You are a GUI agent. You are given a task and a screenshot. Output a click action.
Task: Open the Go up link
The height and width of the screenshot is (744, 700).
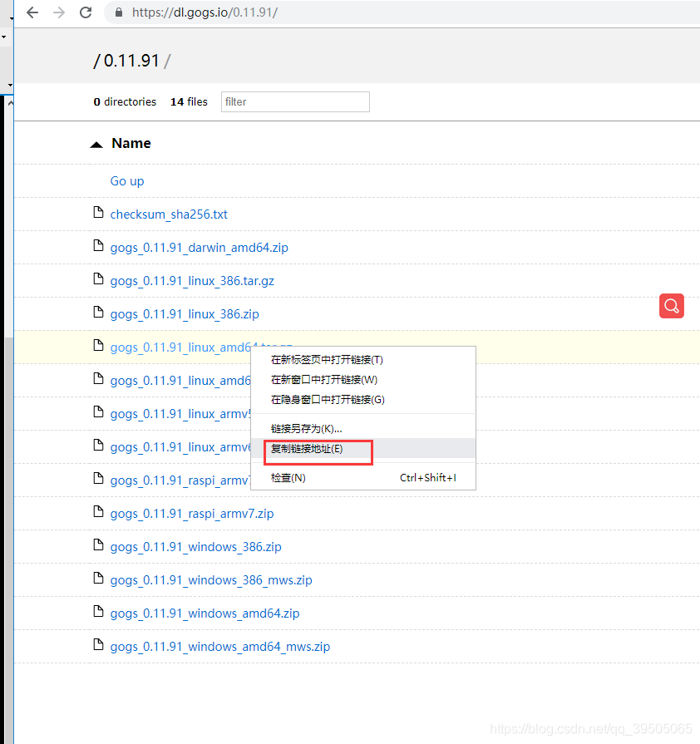click(x=127, y=181)
